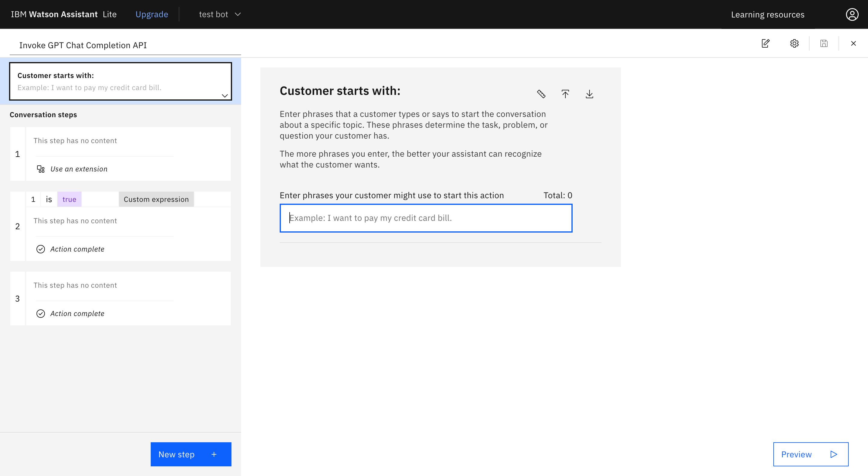Select the Custom expression condition tag
868x476 pixels.
point(156,199)
